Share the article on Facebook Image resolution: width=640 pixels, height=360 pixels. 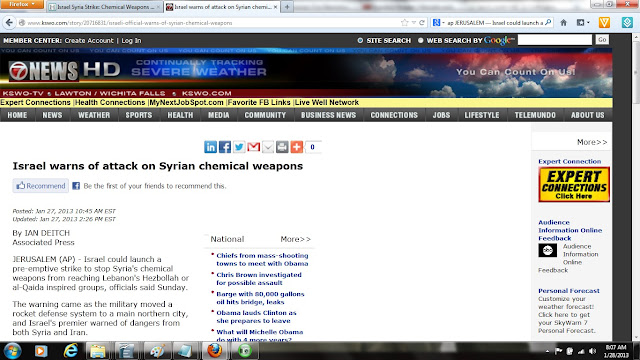pos(225,147)
